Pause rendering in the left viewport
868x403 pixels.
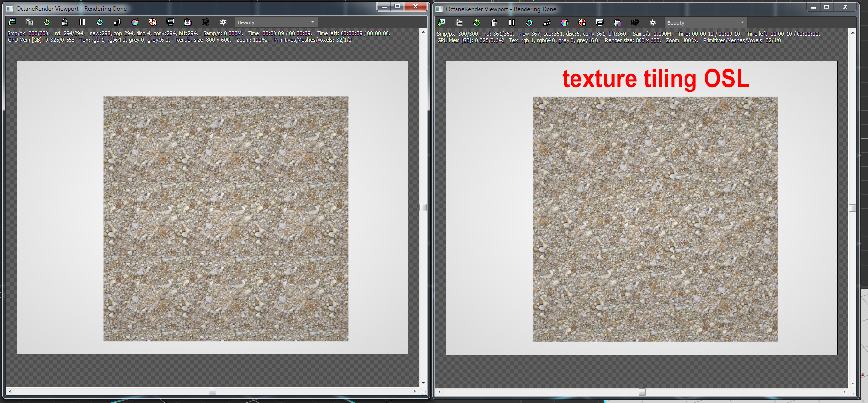(82, 22)
